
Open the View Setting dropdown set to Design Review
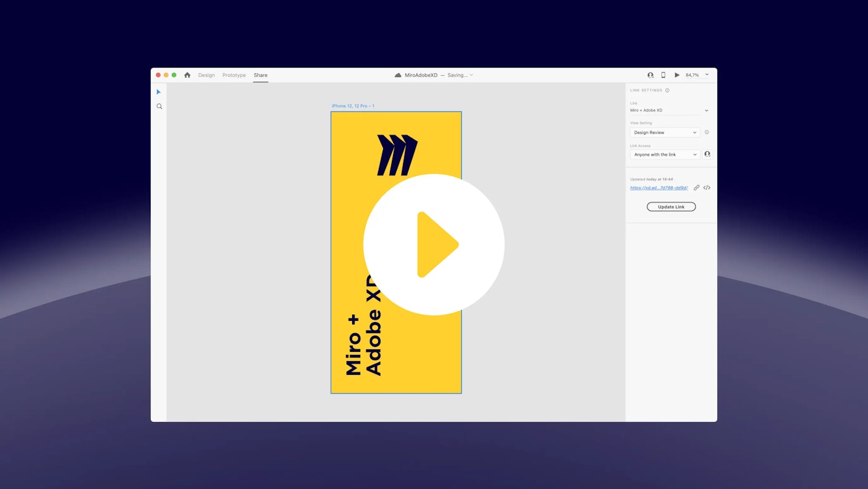point(665,132)
